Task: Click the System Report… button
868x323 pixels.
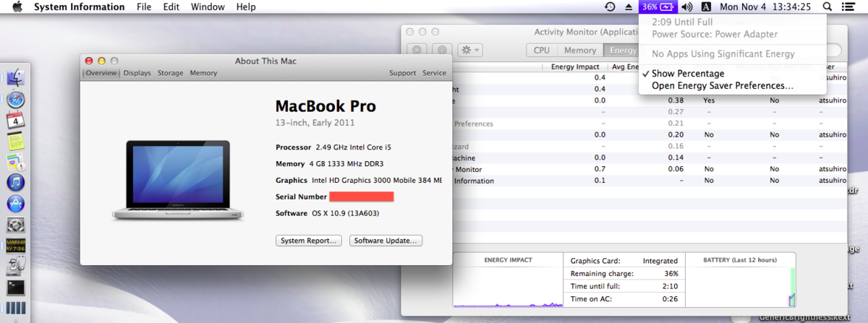Action: coord(308,241)
